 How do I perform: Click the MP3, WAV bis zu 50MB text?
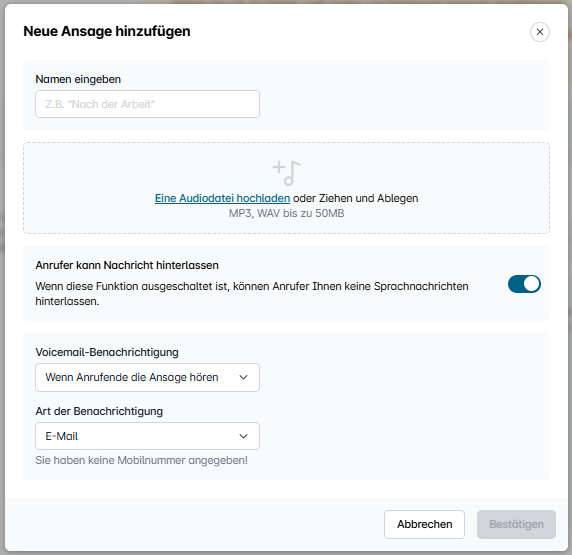[x=286, y=213]
